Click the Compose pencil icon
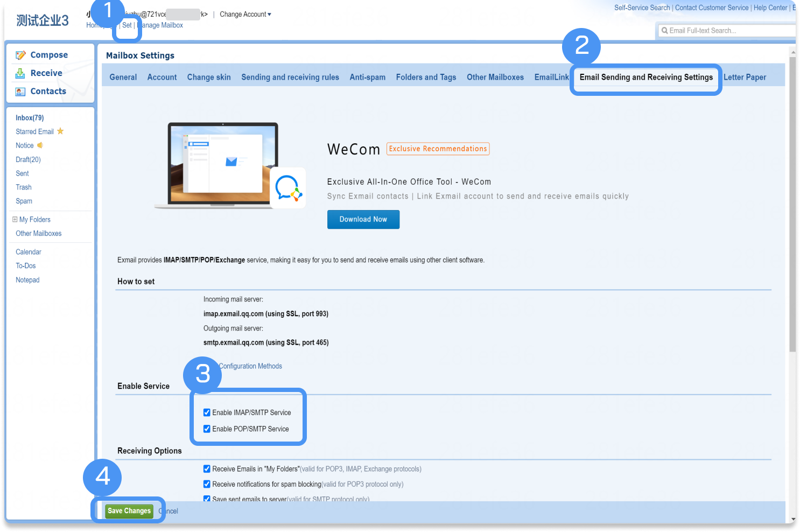The image size is (800, 532). pos(21,55)
